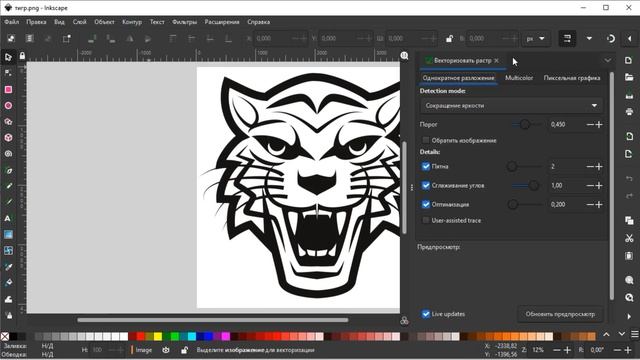Screen dimensions: 640x360
Task: Open the Файл menu
Action: pyautogui.click(x=11, y=22)
